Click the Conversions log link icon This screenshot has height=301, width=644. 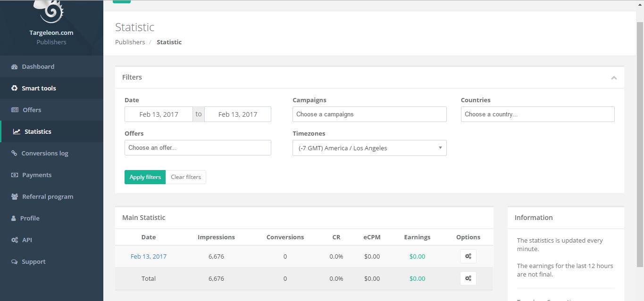coord(15,154)
